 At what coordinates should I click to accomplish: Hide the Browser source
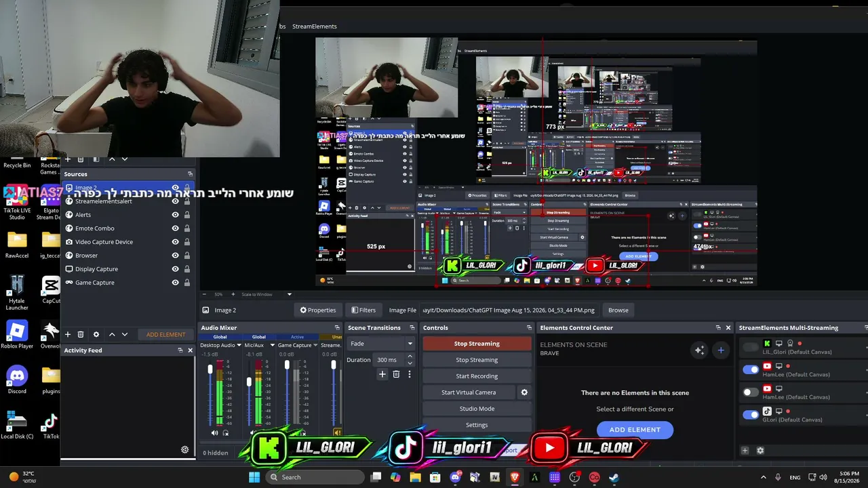[176, 256]
